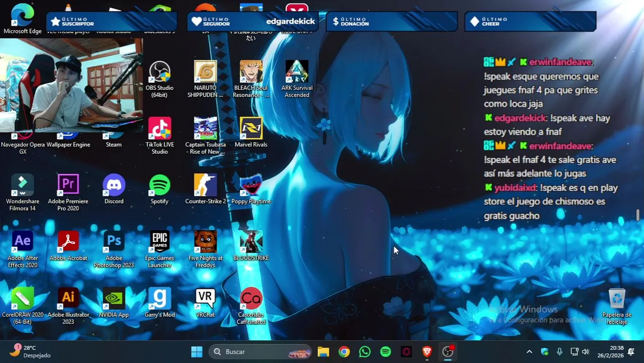
Task: Open Adobe Photoshop 2023 icon
Action: 114,250
